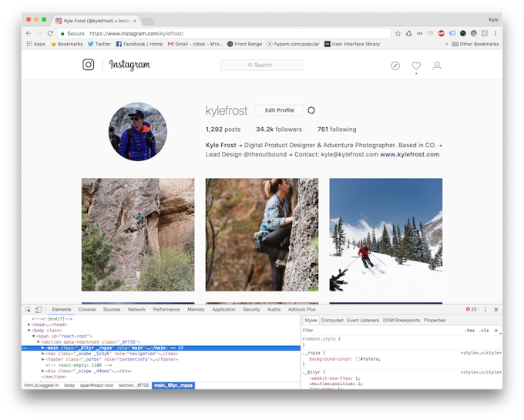This screenshot has height=420, width=524.
Task: Toggle the device toolbar in DevTools
Action: (x=39, y=309)
